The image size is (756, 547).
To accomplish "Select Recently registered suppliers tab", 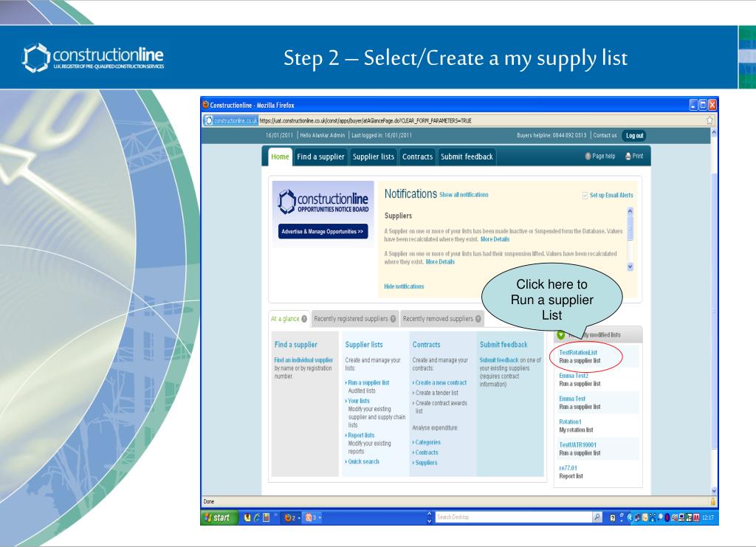I will click(x=355, y=319).
